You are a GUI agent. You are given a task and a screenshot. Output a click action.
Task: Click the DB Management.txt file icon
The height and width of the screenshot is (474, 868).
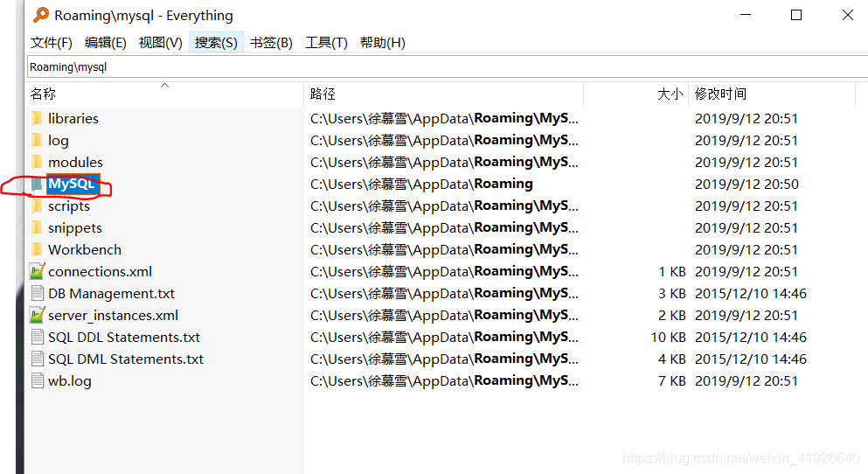(x=37, y=294)
